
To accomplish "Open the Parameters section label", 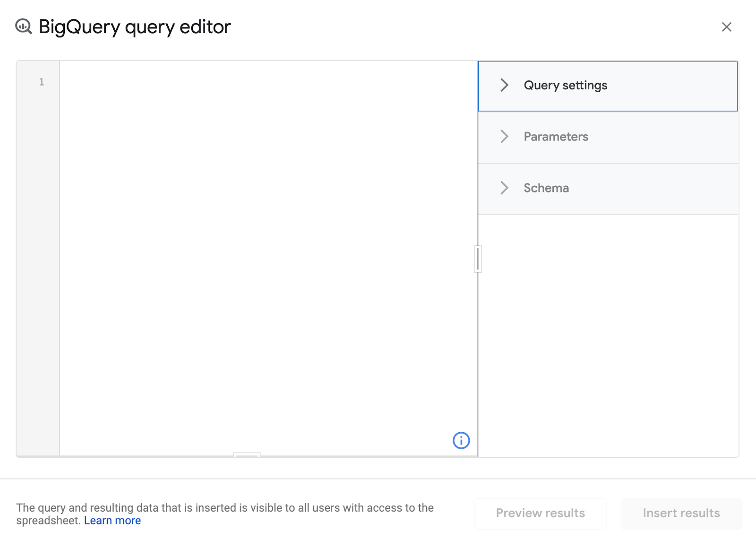I will [x=556, y=137].
